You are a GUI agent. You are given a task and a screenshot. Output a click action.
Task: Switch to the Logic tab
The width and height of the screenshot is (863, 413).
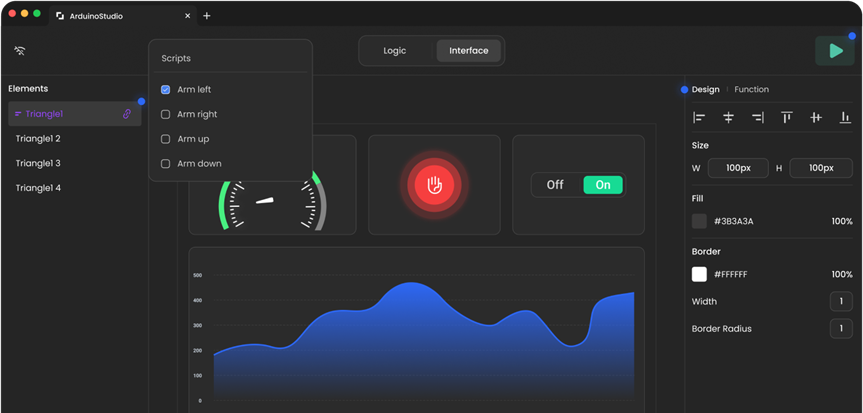point(395,51)
